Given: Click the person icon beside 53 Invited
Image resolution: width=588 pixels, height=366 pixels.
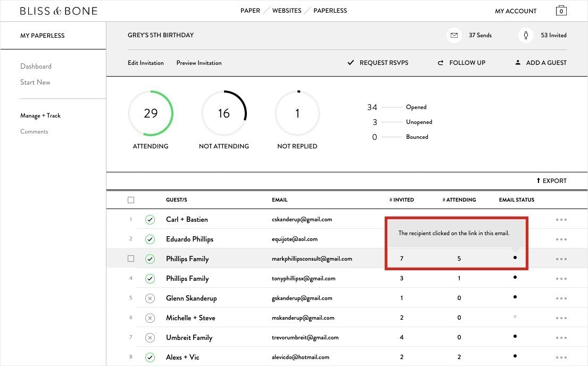Looking at the screenshot, I should tap(526, 36).
